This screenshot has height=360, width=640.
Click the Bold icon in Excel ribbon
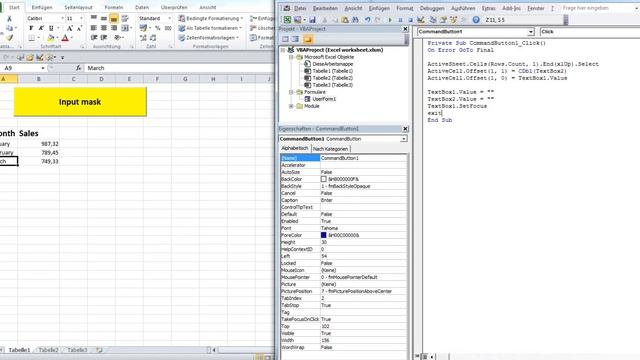(31, 28)
